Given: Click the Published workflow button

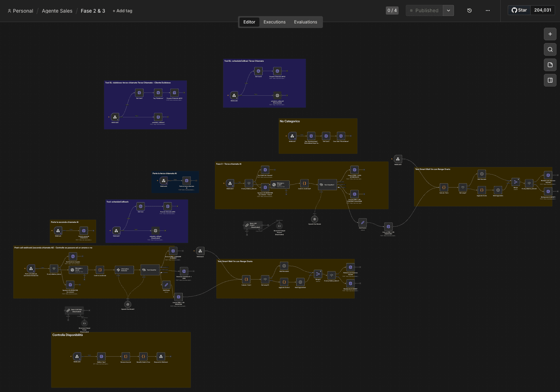Looking at the screenshot, I should tap(424, 11).
